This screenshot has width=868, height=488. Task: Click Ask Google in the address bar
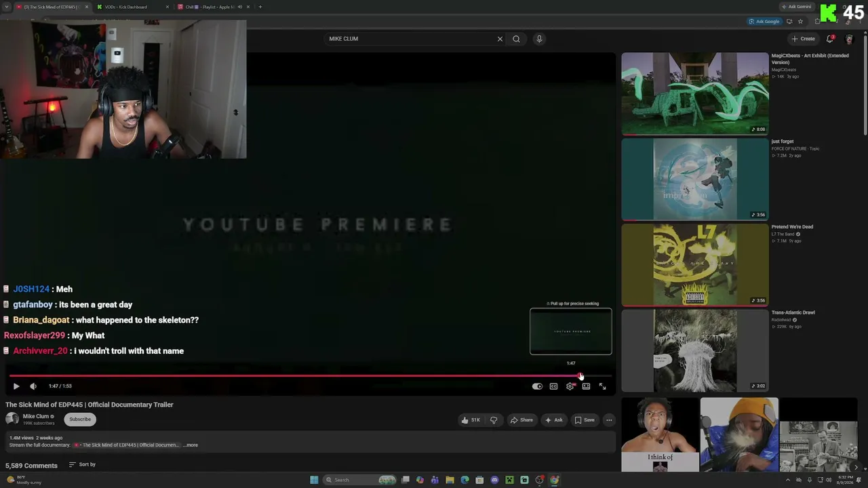coord(764,22)
